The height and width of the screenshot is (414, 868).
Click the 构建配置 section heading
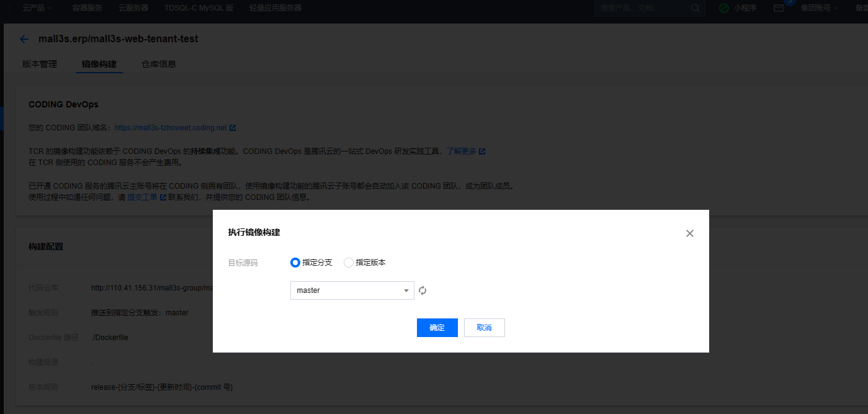click(46, 246)
